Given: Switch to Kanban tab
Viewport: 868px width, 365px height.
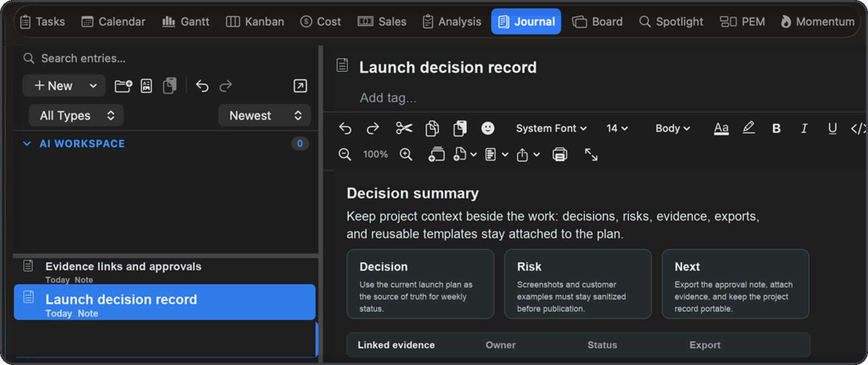Looking at the screenshot, I should (x=255, y=22).
